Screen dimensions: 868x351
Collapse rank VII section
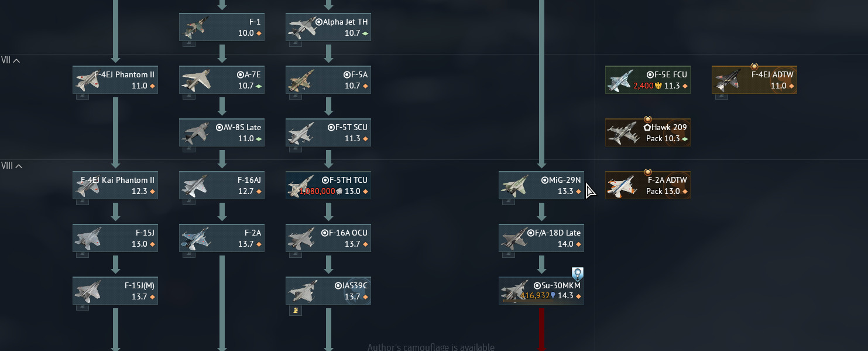point(11,60)
